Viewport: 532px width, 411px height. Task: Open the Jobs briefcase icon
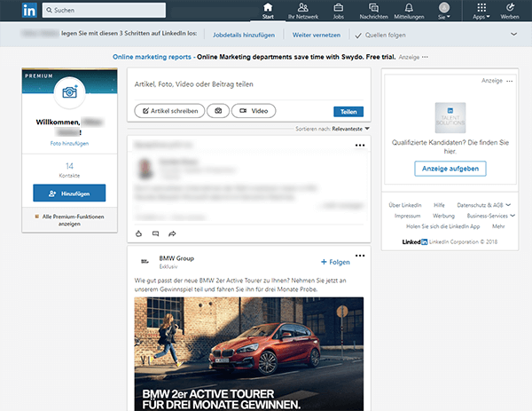339,11
